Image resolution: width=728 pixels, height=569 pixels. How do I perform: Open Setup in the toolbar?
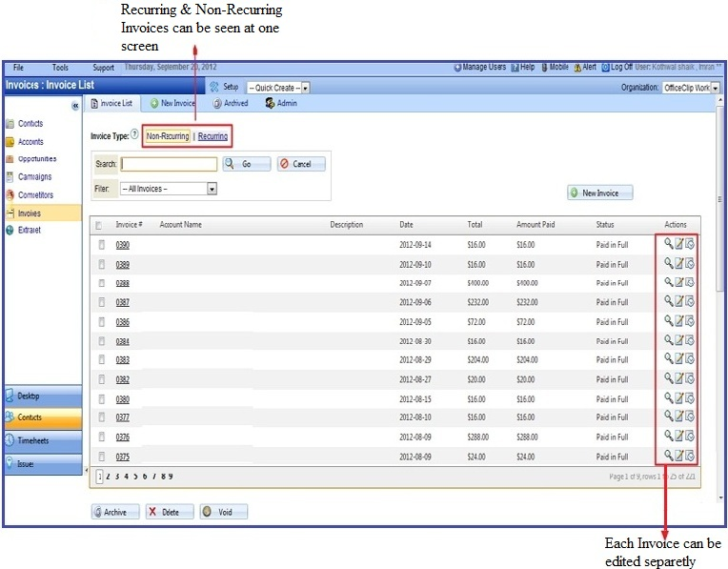click(224, 87)
